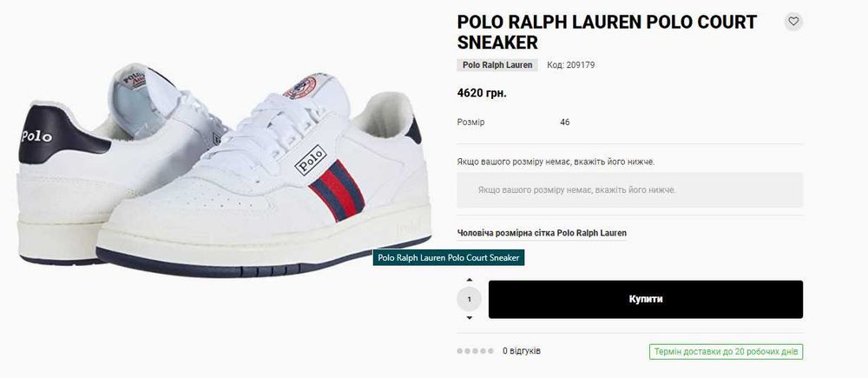Focus the custom size input field
This screenshot has height=378, width=868.
630,190
